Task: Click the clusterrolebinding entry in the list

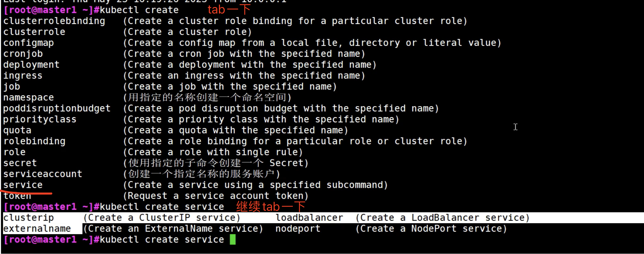Action: [x=54, y=21]
